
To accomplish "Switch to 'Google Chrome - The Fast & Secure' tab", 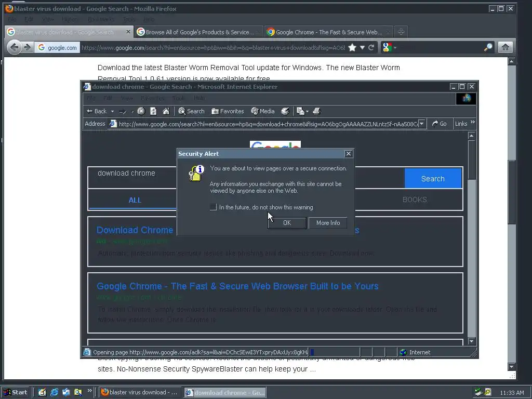I will pyautogui.click(x=328, y=32).
